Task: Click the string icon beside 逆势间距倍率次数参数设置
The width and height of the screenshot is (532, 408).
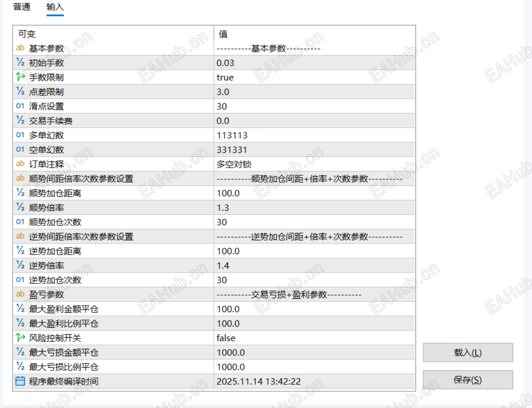Action: [20, 236]
